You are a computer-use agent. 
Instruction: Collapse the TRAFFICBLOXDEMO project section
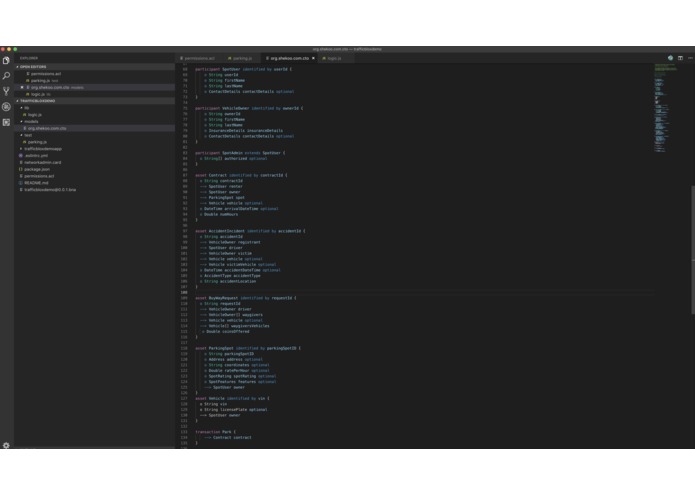tap(35, 101)
